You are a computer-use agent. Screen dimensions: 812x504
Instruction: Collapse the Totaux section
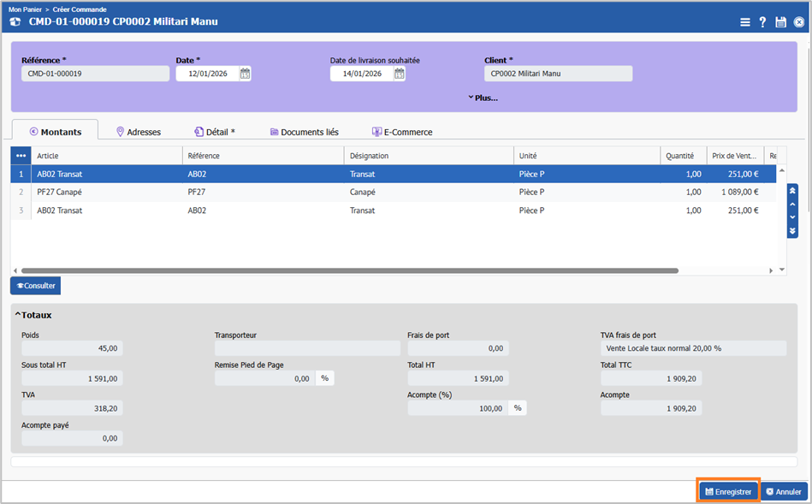click(34, 315)
